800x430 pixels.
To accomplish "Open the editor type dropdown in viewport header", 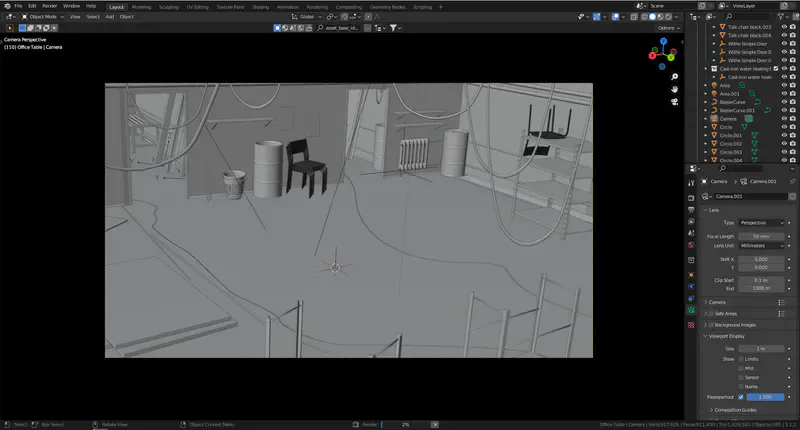I will 10,17.
